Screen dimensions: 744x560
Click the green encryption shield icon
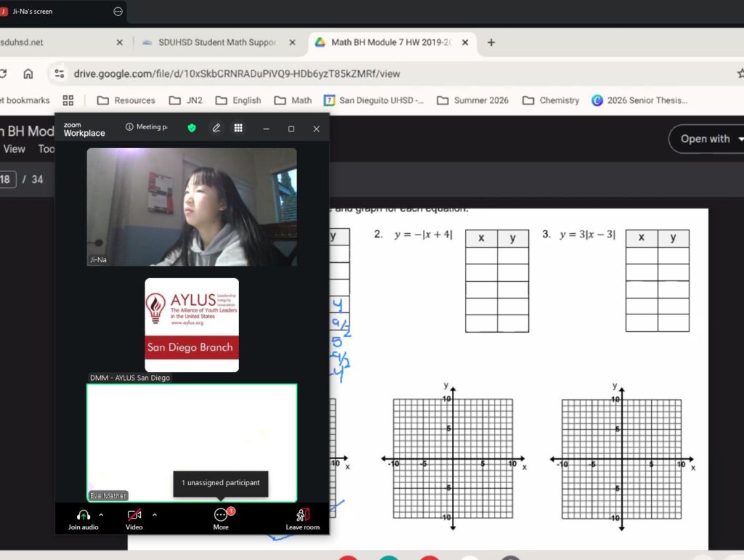click(192, 128)
